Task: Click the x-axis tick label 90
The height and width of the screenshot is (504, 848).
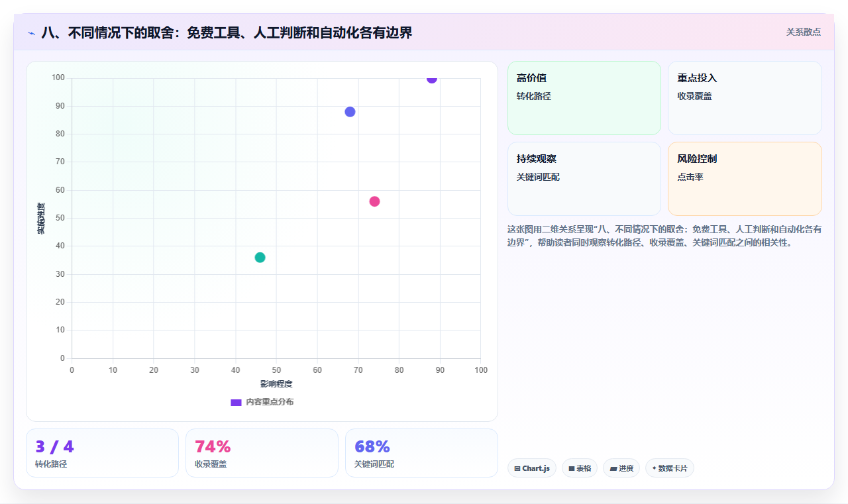Action: 440,370
